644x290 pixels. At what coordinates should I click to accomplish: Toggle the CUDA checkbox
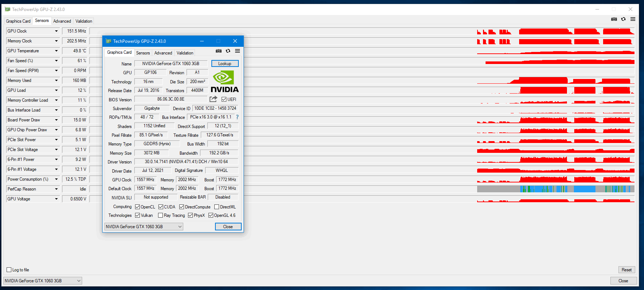161,207
